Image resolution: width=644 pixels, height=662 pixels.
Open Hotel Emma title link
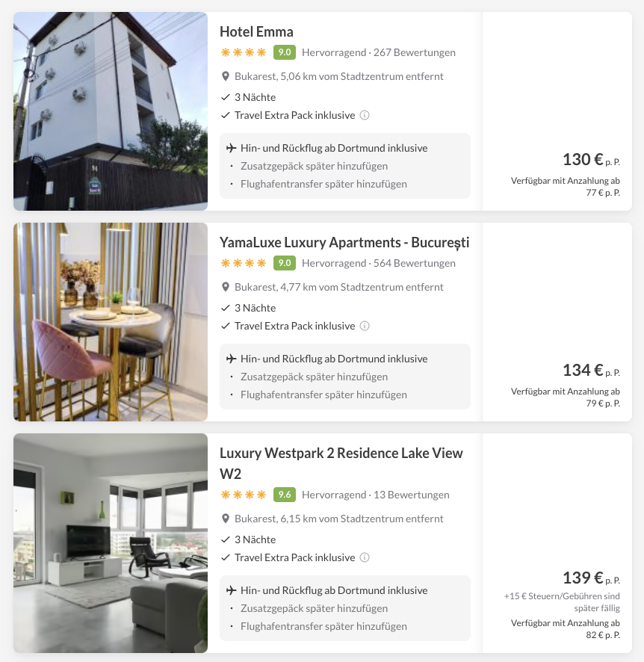256,31
